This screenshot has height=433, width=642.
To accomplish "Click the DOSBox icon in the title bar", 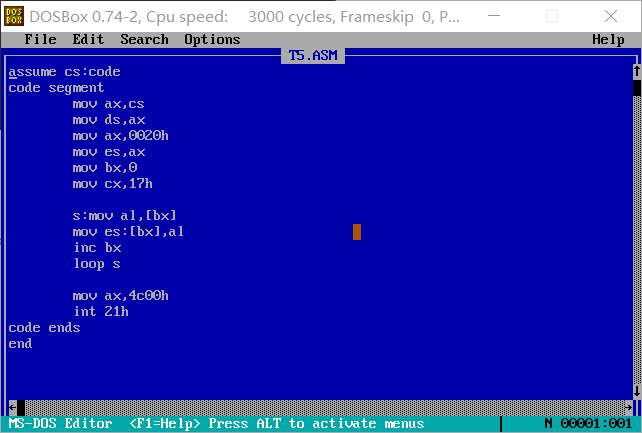I will click(x=14, y=16).
